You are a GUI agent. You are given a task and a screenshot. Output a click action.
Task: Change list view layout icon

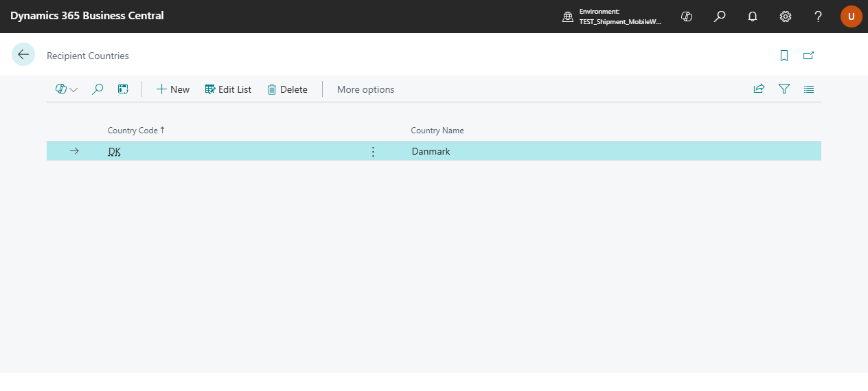(x=809, y=89)
